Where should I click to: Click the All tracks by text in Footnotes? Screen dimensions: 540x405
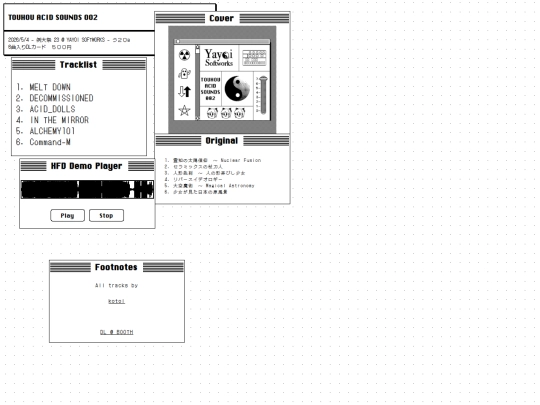click(116, 285)
